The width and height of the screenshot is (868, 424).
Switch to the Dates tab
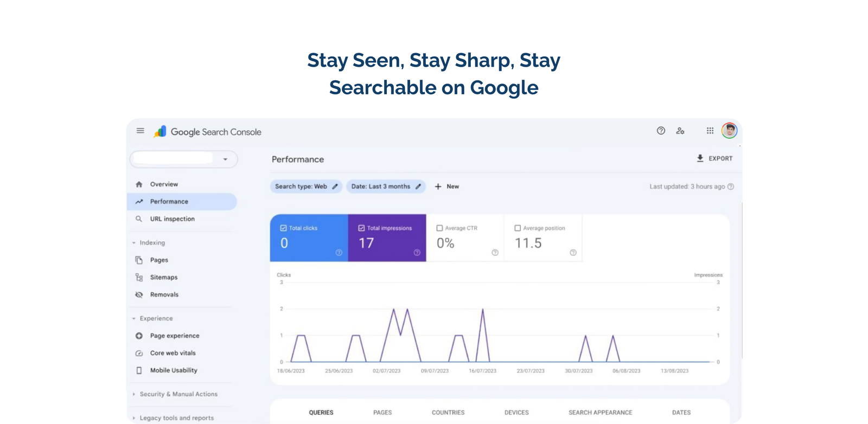click(x=681, y=413)
